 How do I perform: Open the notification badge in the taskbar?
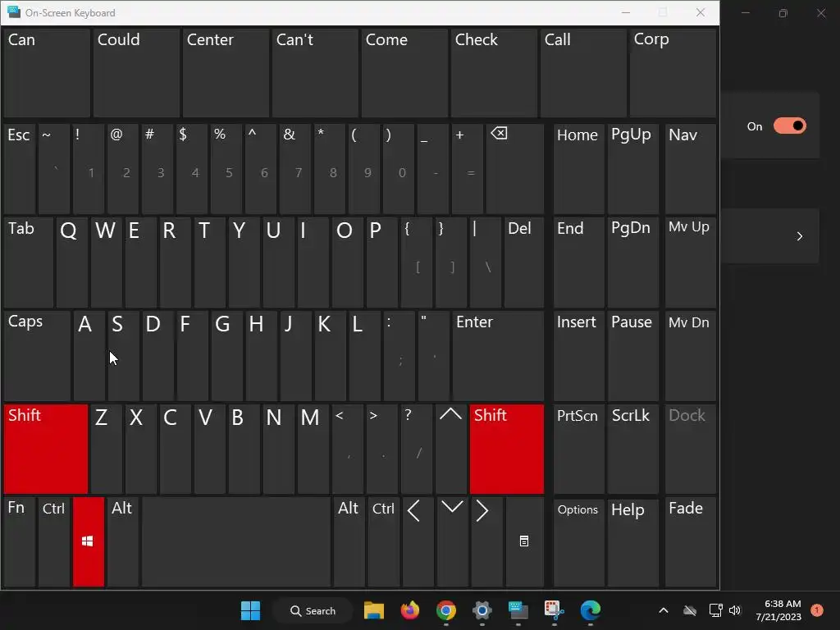pyautogui.click(x=817, y=610)
